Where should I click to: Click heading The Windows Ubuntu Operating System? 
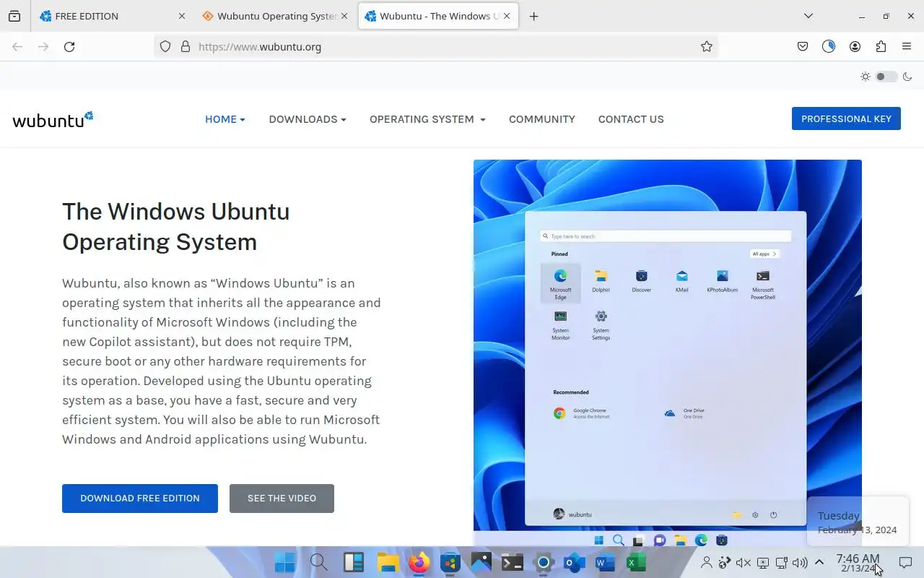click(x=176, y=226)
